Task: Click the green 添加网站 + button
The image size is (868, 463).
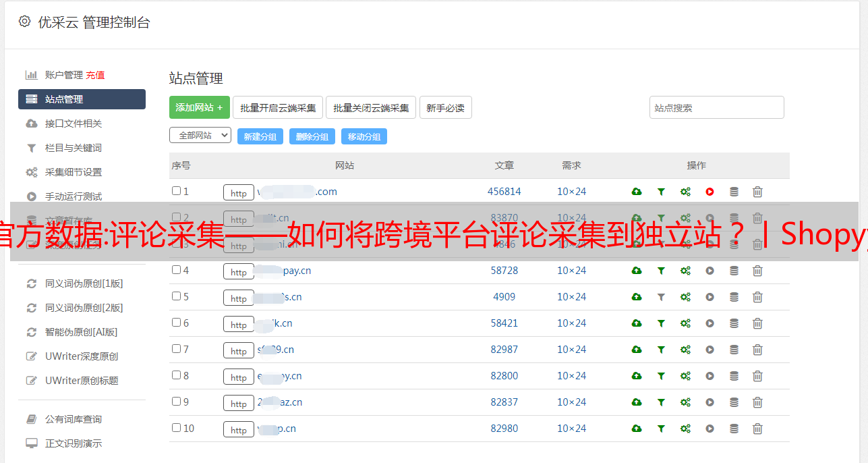Action: pos(200,107)
